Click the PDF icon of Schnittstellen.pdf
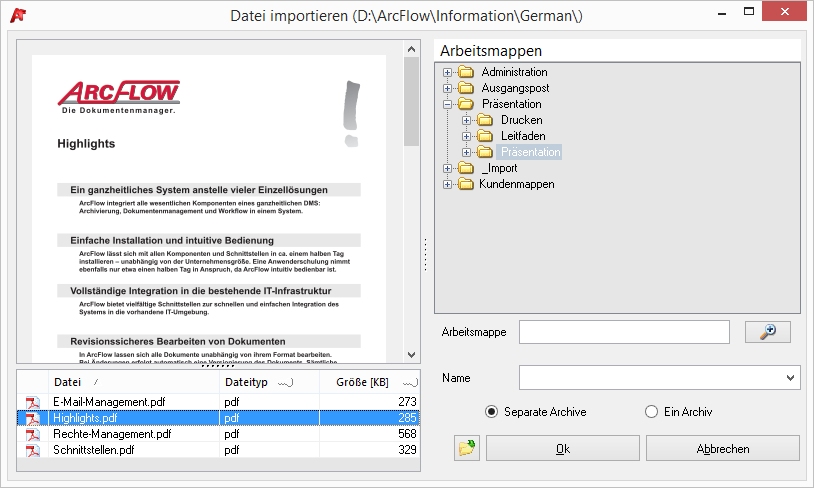 (33, 450)
